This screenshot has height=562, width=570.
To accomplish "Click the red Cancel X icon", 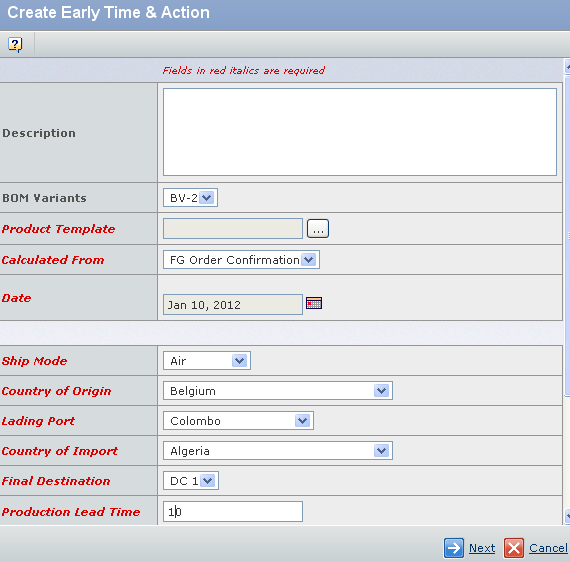I will point(514,547).
